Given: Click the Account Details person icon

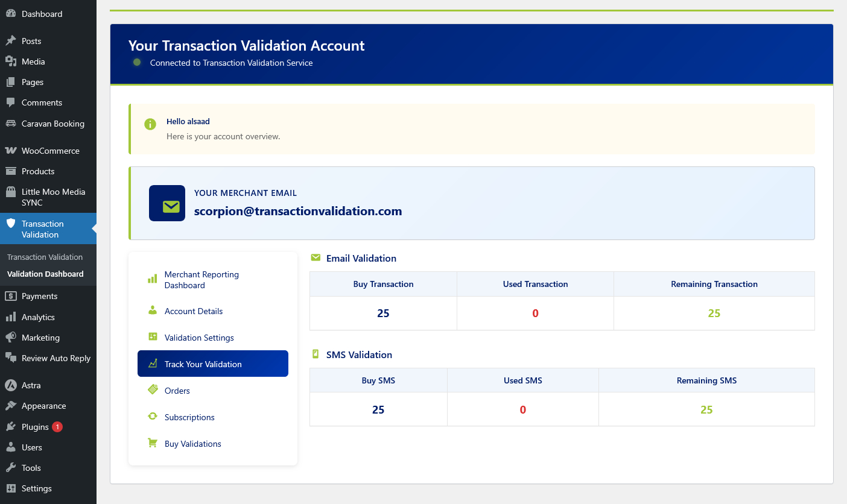Looking at the screenshot, I should (x=153, y=310).
